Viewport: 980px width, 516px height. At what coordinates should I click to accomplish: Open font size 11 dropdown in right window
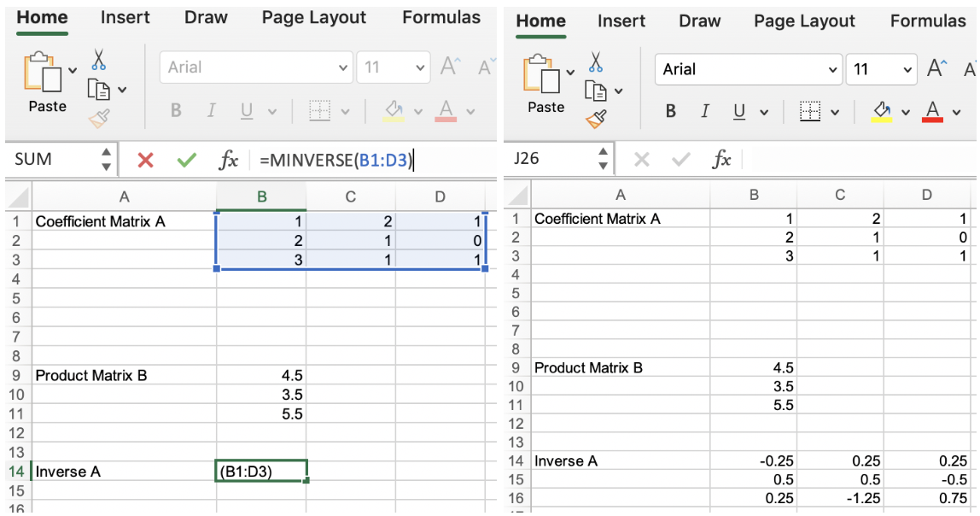(907, 69)
